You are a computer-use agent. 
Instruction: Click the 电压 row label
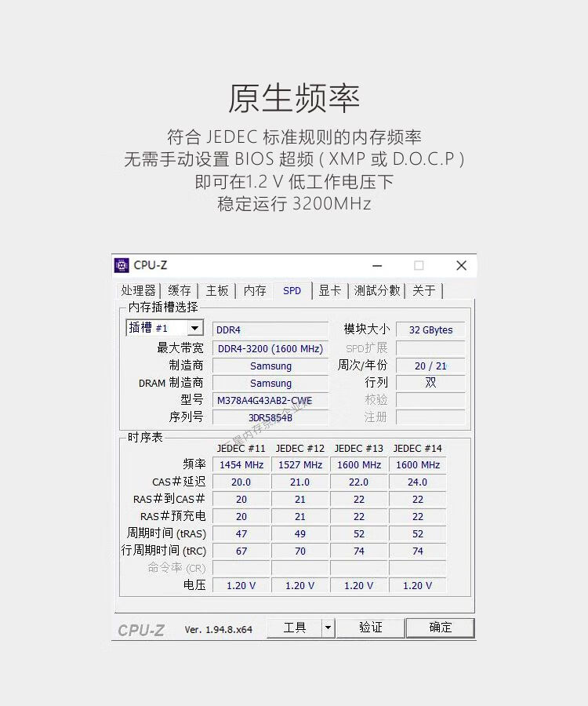tap(194, 585)
